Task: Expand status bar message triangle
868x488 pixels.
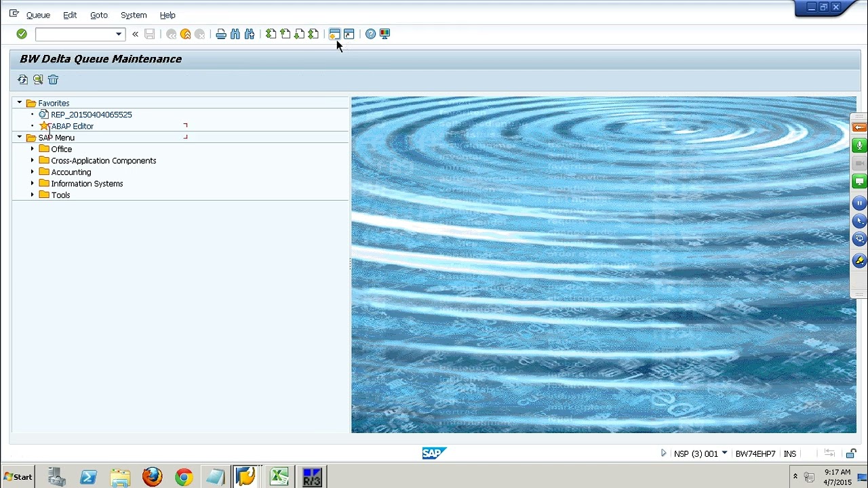Action: click(x=664, y=453)
